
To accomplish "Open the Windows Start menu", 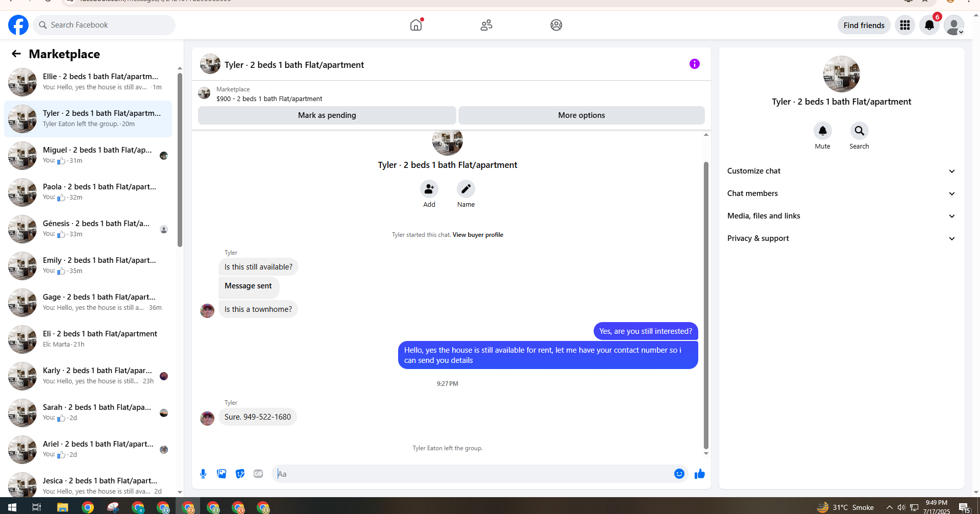I will click(x=12, y=507).
